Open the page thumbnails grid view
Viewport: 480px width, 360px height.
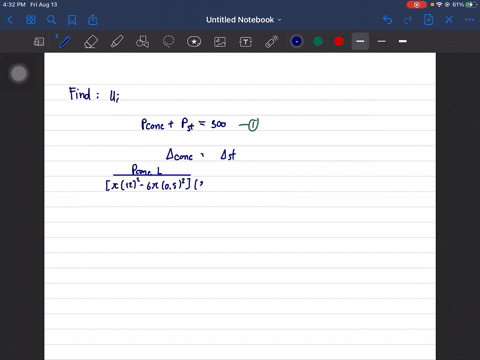click(31, 20)
